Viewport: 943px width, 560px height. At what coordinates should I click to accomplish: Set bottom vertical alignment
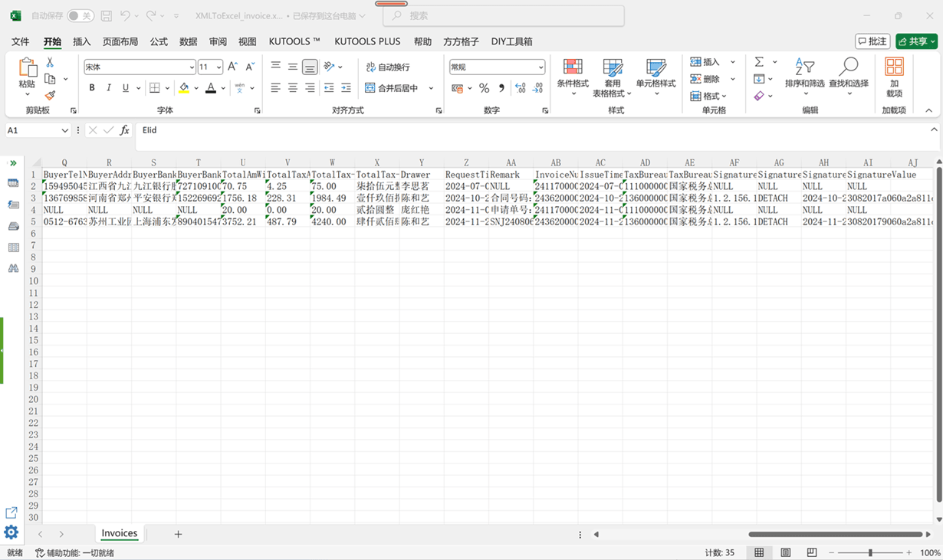point(310,67)
